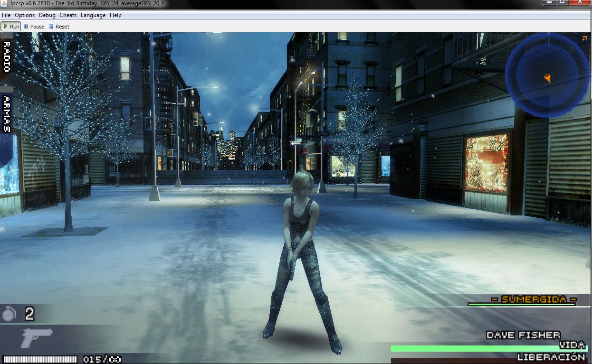Select the RADIO side tab
This screenshot has width=592, height=364.
click(x=7, y=56)
